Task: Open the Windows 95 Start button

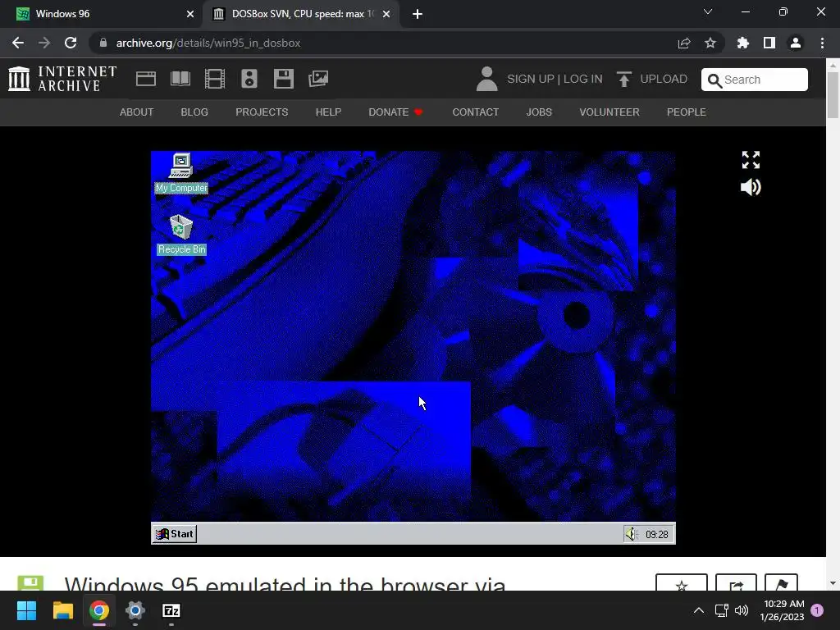Action: pyautogui.click(x=175, y=533)
